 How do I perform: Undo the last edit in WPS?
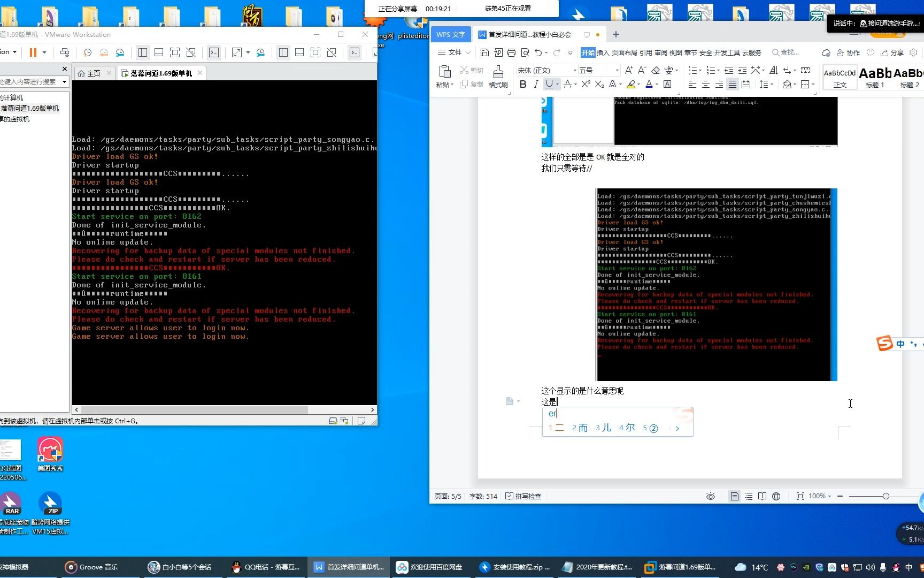(538, 52)
